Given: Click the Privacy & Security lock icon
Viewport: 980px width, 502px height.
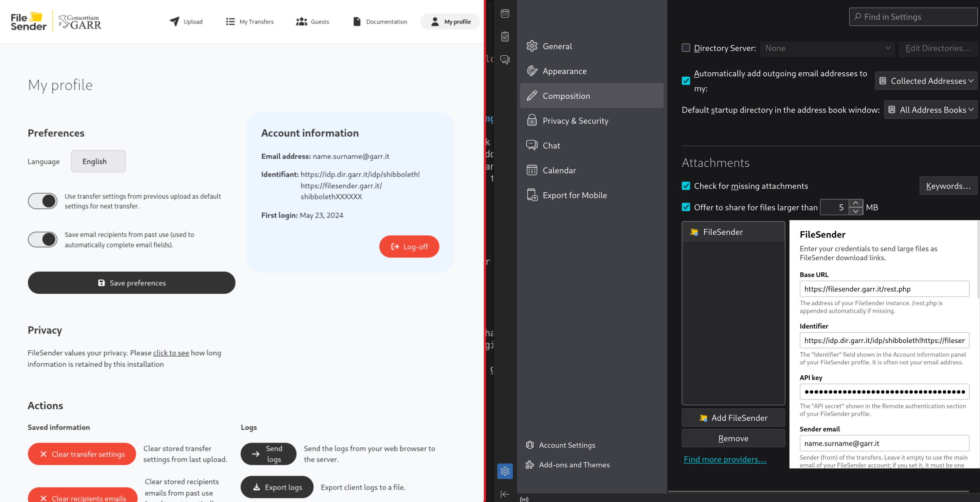Looking at the screenshot, I should tap(532, 120).
